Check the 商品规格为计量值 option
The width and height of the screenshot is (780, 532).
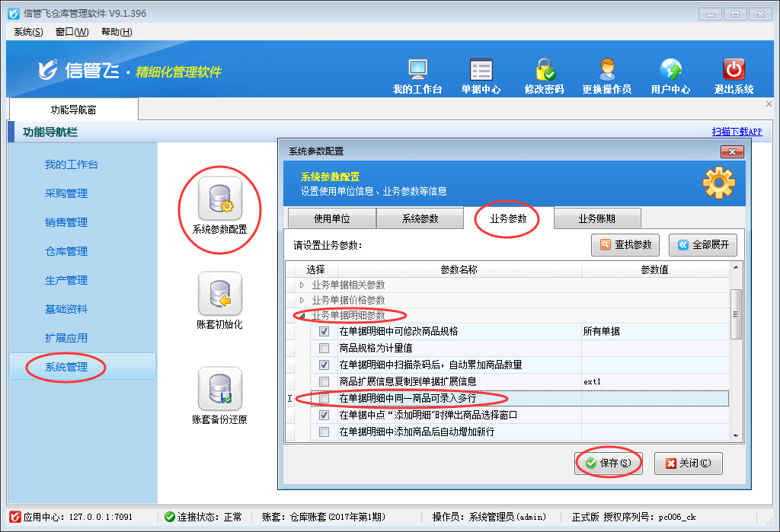[324, 349]
